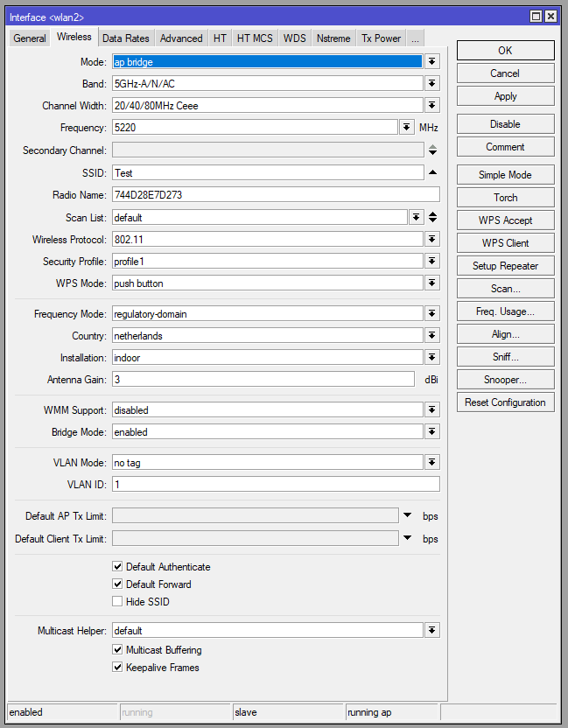
Task: Switch to the General tab
Action: click(x=30, y=38)
